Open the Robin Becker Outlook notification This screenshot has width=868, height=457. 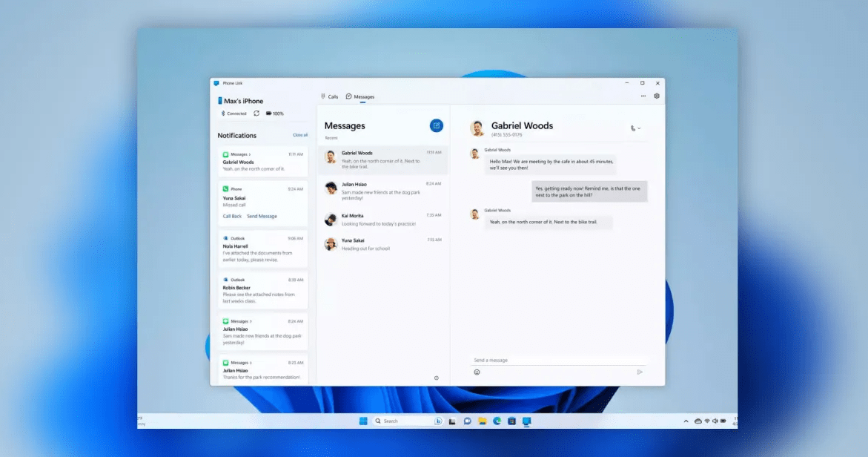263,290
